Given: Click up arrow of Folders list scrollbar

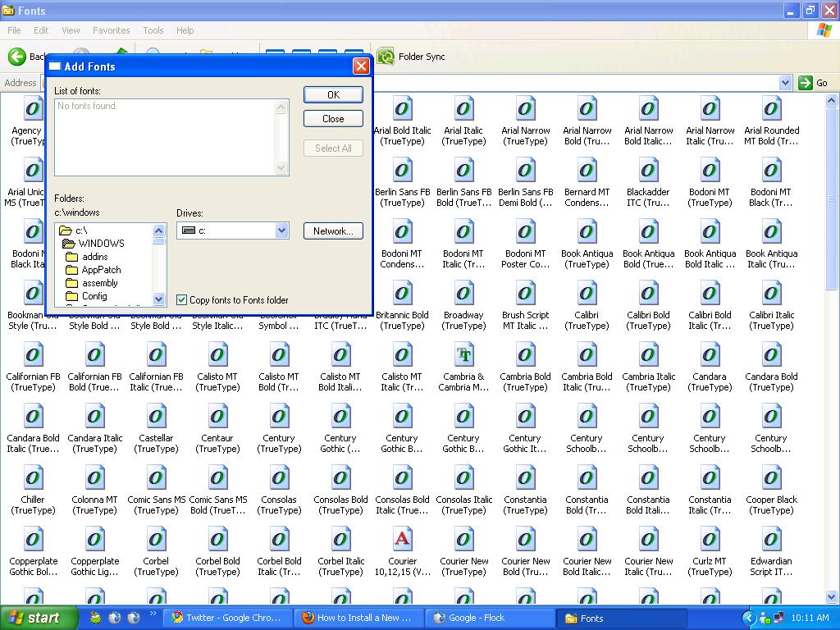Looking at the screenshot, I should (x=158, y=231).
